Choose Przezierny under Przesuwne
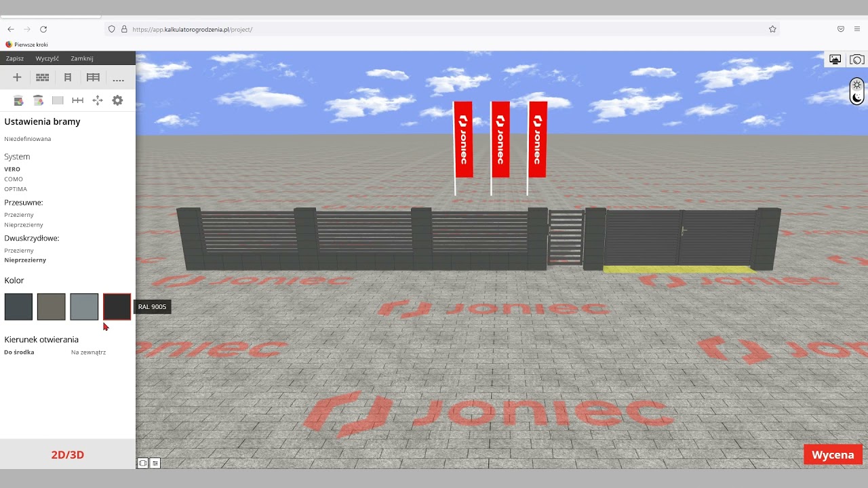 pos(19,215)
